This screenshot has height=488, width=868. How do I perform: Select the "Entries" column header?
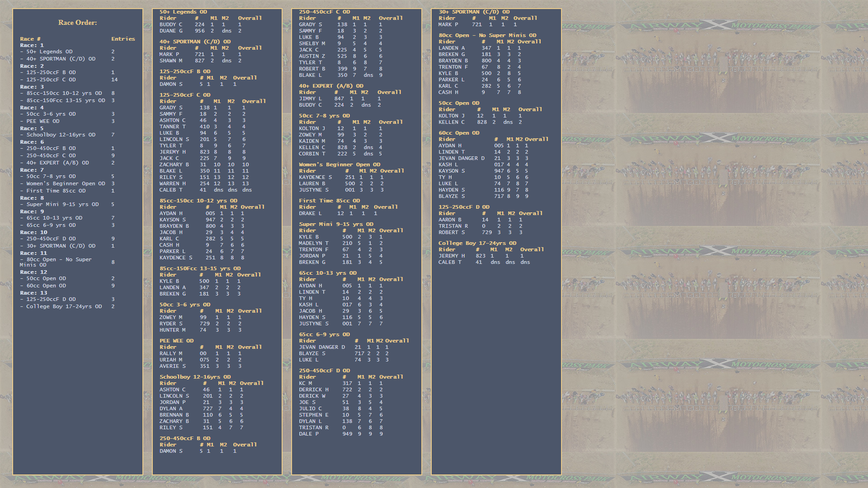[123, 39]
